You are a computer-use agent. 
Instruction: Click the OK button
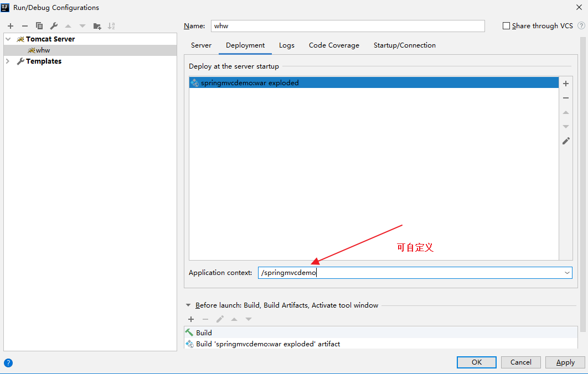point(476,362)
